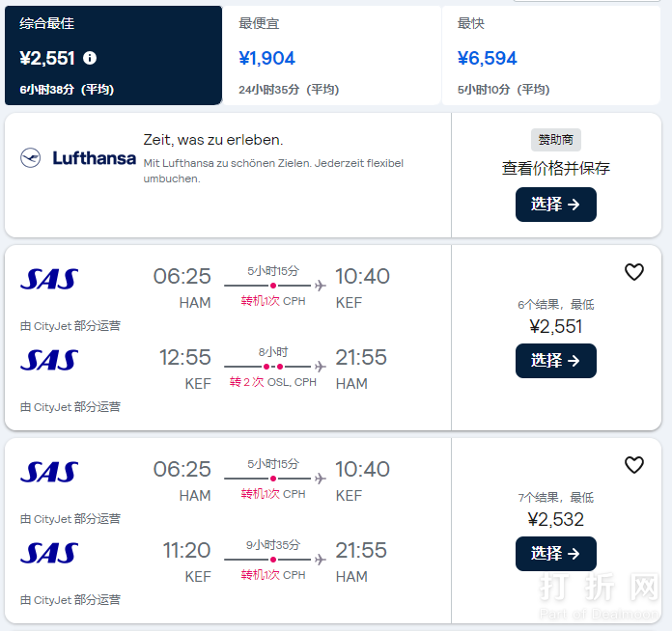Viewport: 672px width, 631px height.
Task: Click SAS logo of 06:25 flight in first card
Action: (49, 279)
